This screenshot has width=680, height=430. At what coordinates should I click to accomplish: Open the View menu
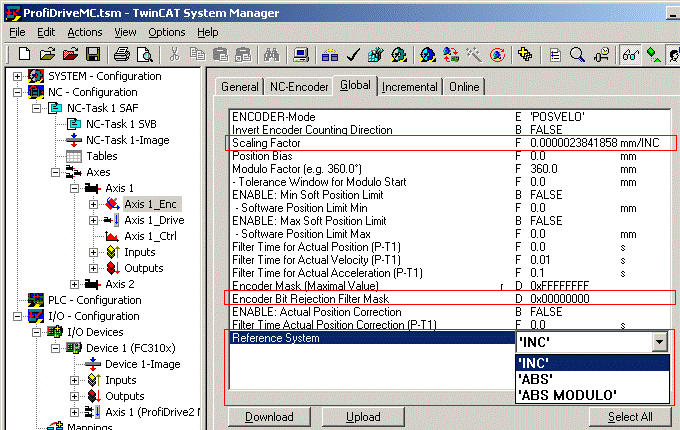pyautogui.click(x=125, y=33)
